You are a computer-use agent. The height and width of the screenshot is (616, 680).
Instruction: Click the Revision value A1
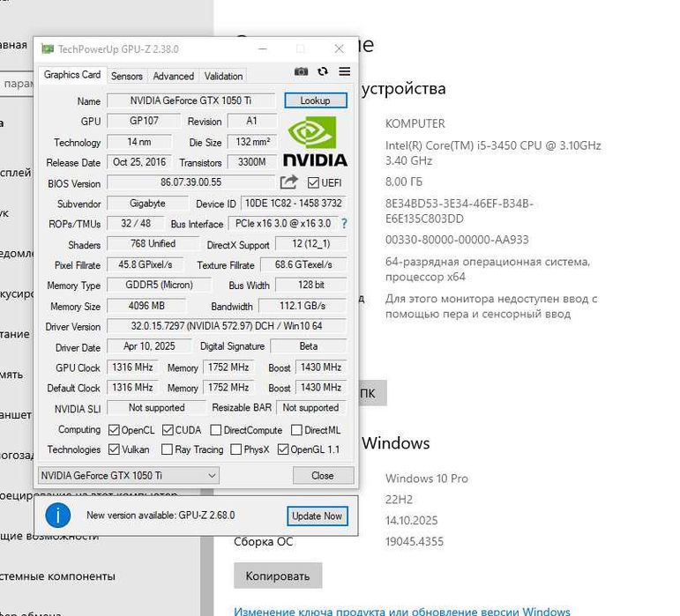tap(252, 121)
